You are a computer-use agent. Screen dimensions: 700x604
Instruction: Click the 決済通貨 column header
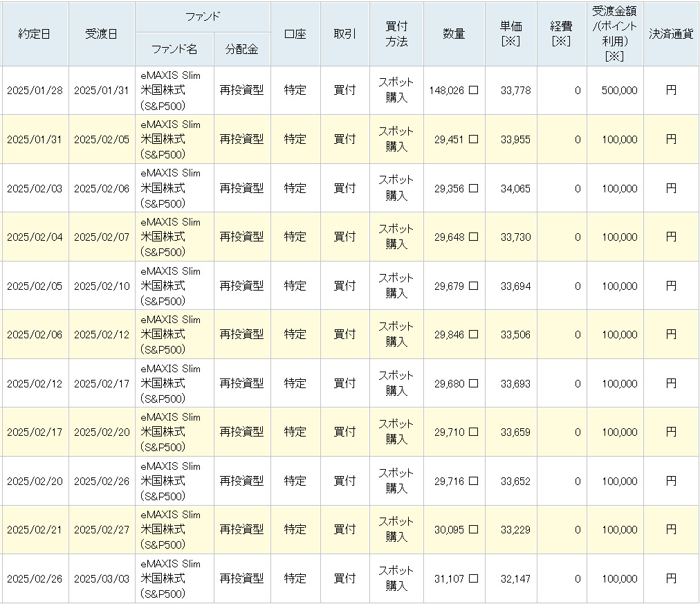pyautogui.click(x=671, y=34)
